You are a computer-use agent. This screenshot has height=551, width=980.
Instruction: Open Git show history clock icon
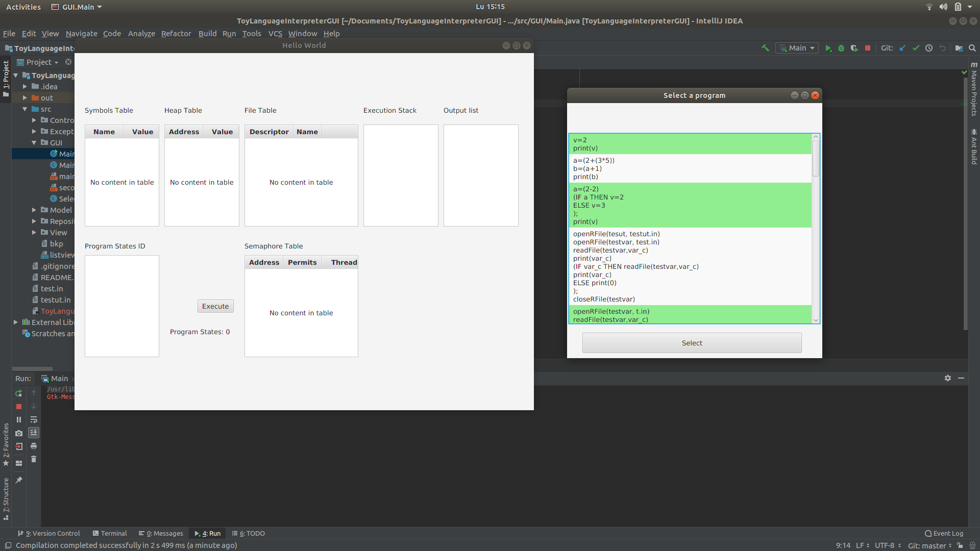929,48
